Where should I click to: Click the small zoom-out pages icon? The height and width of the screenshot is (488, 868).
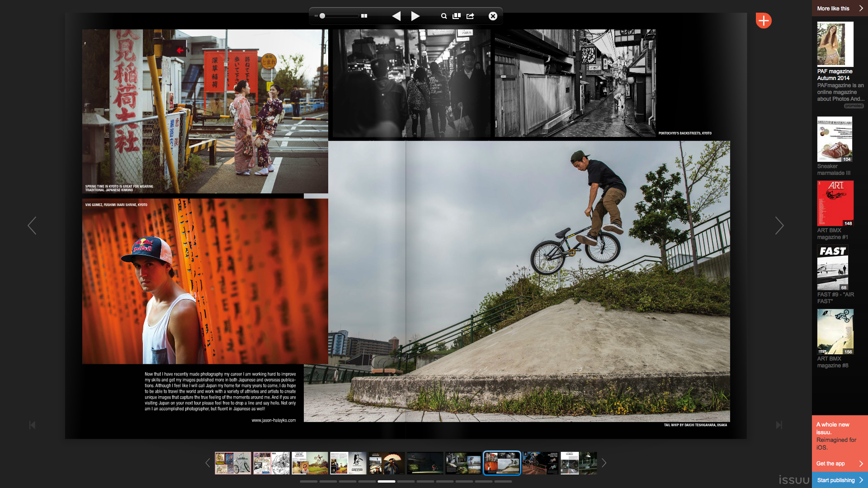coord(316,16)
